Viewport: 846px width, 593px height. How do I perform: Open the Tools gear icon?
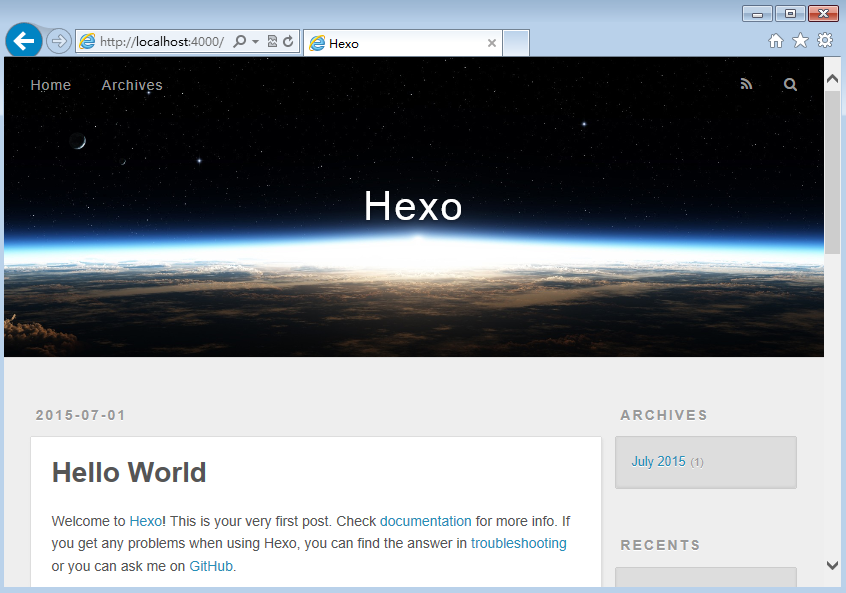tap(825, 40)
